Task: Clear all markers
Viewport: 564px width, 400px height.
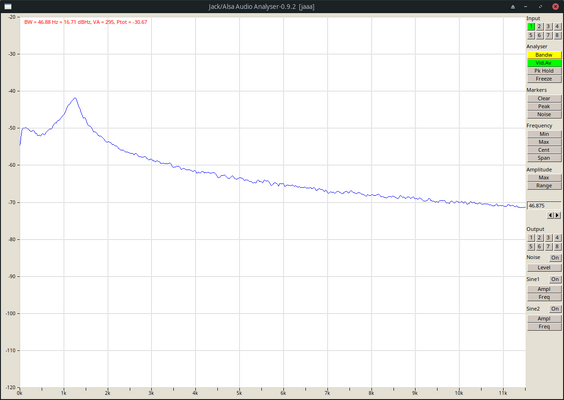Action: (x=544, y=99)
